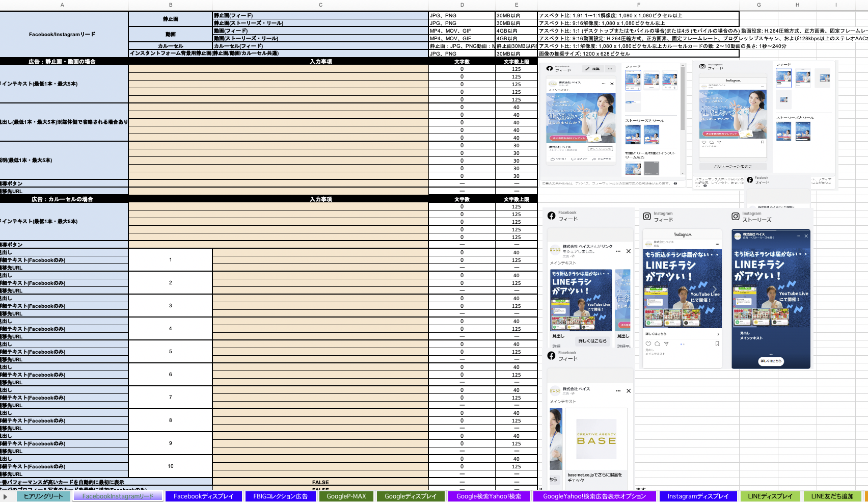Select column C header
Screen dimensions: 868x502
coord(320,5)
